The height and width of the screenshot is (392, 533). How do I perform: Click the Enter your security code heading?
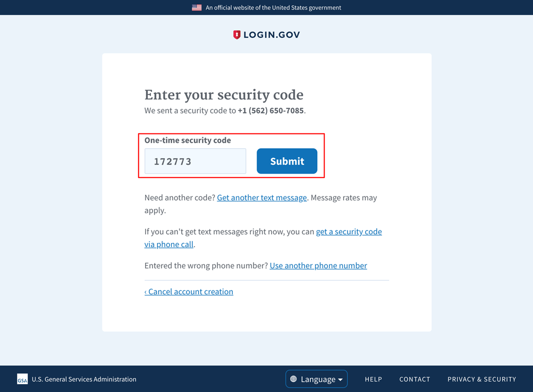coord(224,95)
